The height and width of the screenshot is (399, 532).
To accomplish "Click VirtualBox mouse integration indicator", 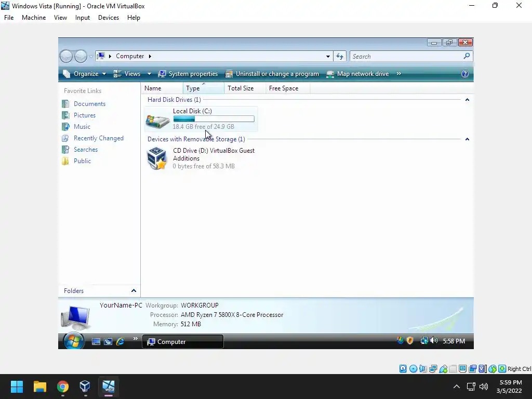I will (493, 369).
